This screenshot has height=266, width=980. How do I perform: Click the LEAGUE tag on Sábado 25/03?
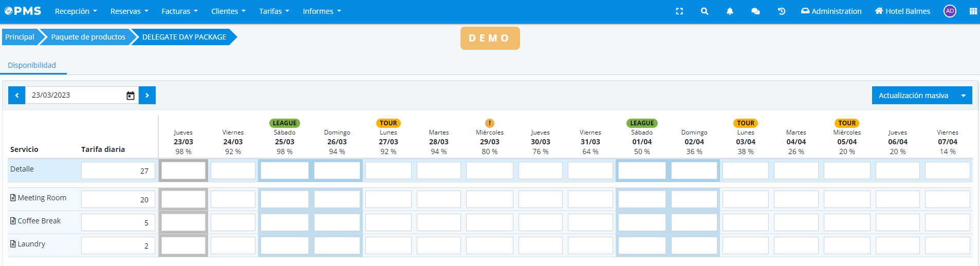click(285, 123)
